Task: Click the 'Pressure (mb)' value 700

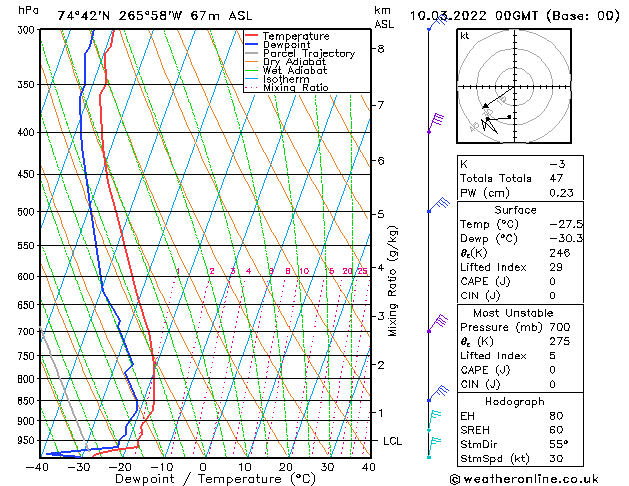Action: (x=560, y=327)
